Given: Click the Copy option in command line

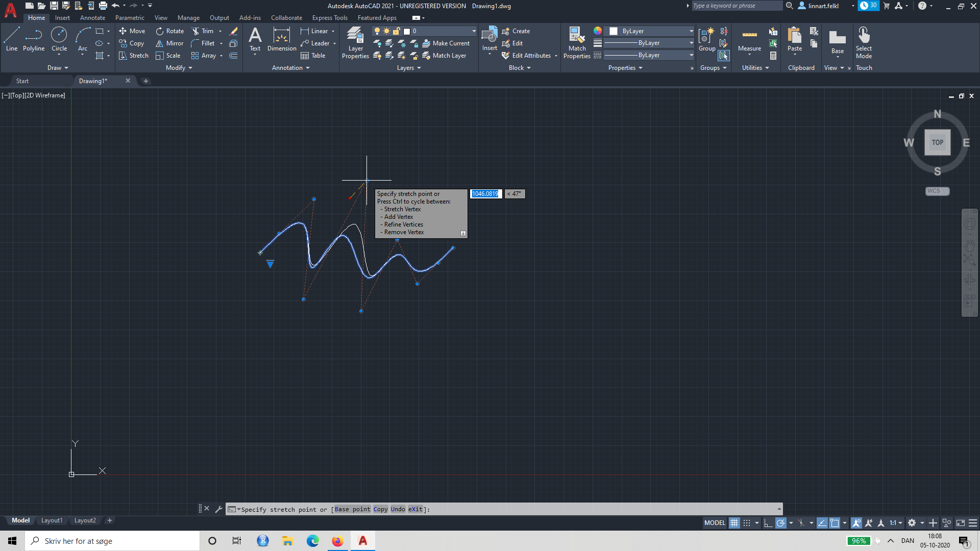Looking at the screenshot, I should 380,509.
